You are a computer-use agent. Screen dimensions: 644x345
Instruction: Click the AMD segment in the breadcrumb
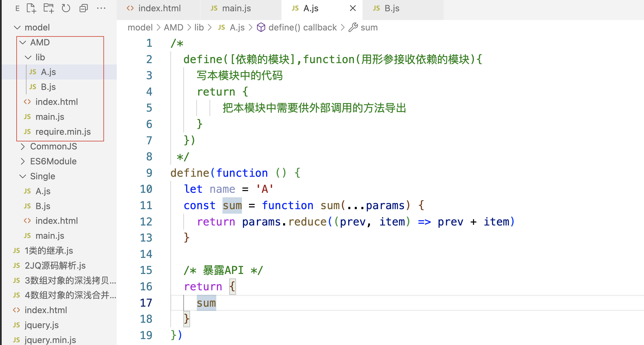173,27
